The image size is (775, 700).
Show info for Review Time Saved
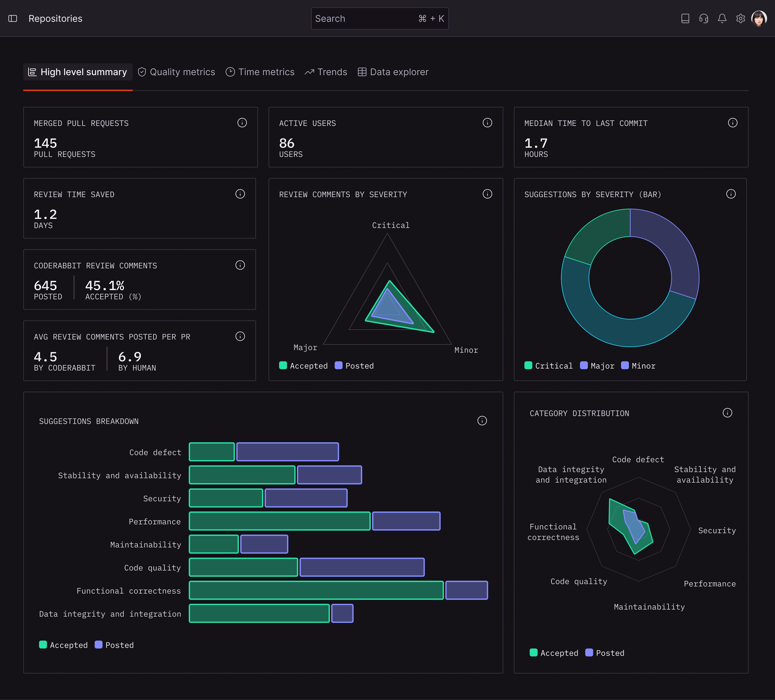[x=240, y=194]
